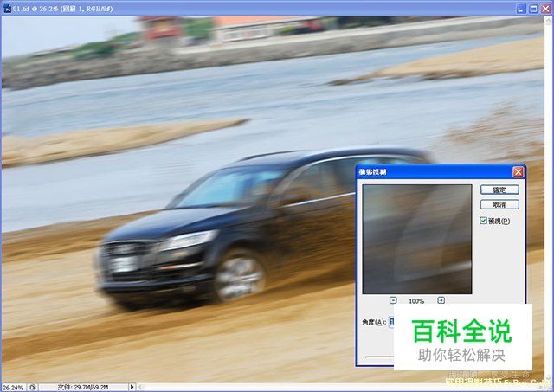Click the status bar icon beside 26.24%

point(33,387)
